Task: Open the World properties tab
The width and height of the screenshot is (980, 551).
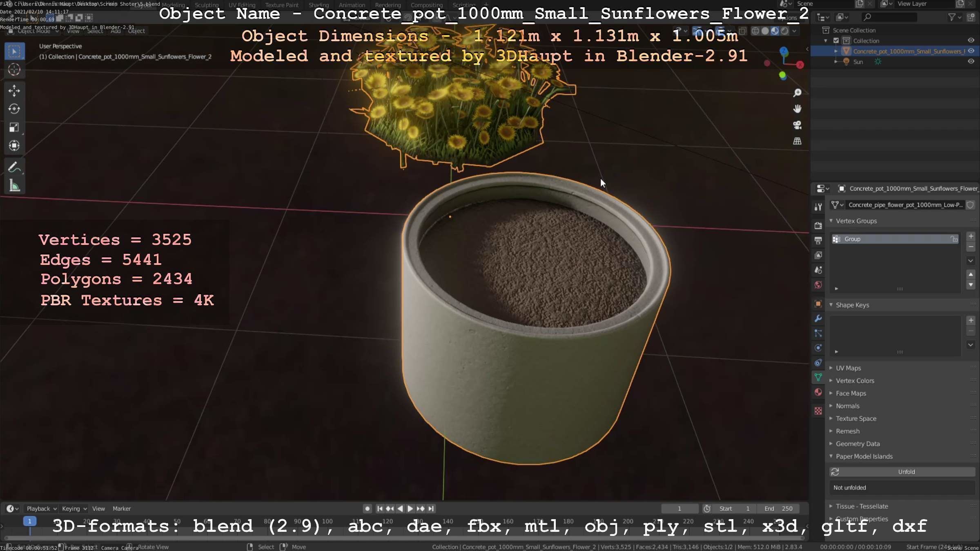Action: [x=818, y=285]
